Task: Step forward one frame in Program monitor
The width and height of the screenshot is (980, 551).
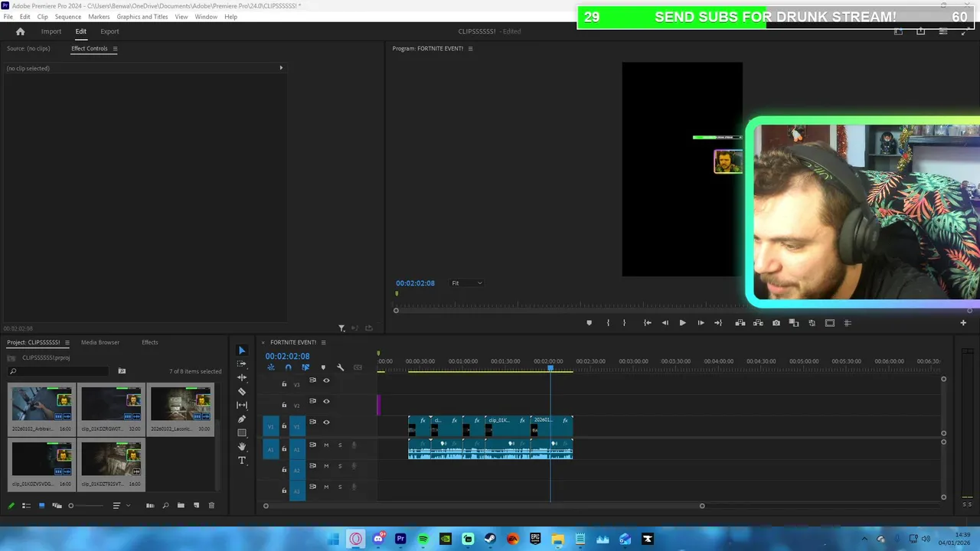Action: (701, 323)
